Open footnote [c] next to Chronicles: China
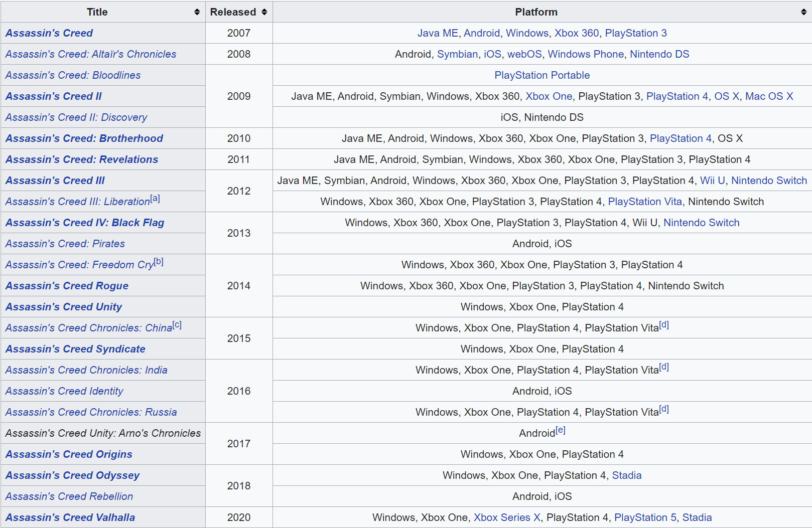Screen dimensions: 812x528 [x=177, y=324]
